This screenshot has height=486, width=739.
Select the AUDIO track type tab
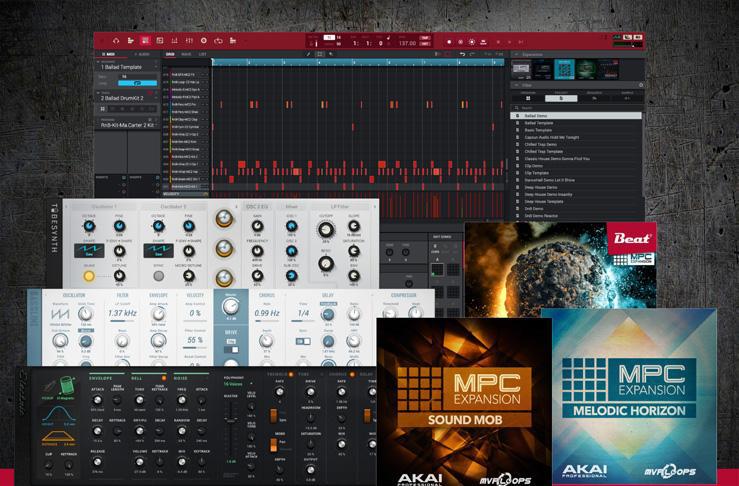pyautogui.click(x=142, y=54)
